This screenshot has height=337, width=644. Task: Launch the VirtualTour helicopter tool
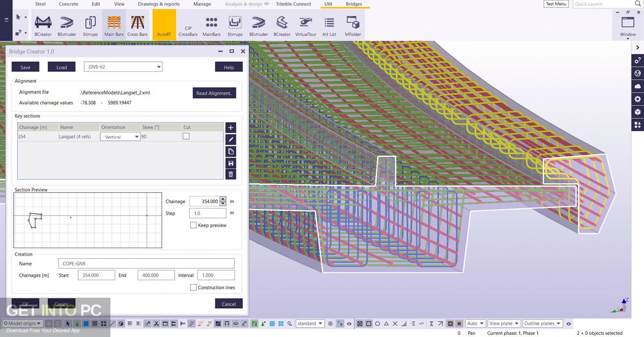(x=305, y=26)
